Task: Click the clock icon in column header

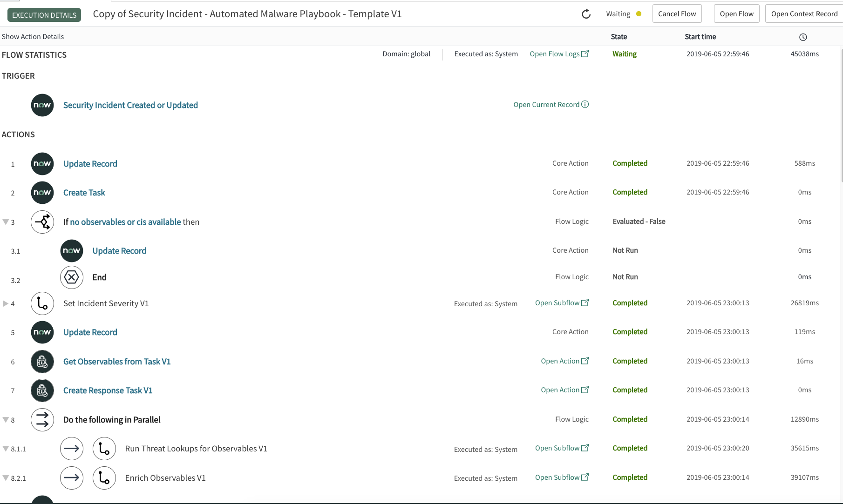Action: (803, 37)
